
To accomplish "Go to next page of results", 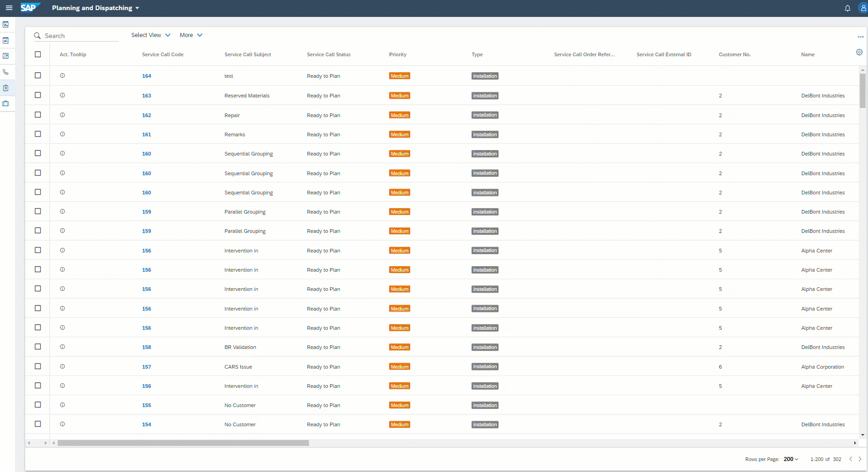I will [x=860, y=459].
